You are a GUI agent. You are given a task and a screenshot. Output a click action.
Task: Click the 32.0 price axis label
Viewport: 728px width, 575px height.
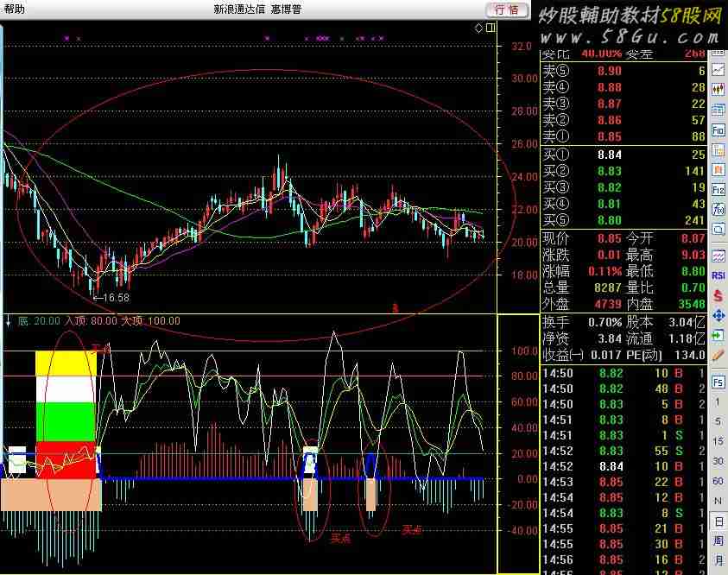tap(521, 47)
